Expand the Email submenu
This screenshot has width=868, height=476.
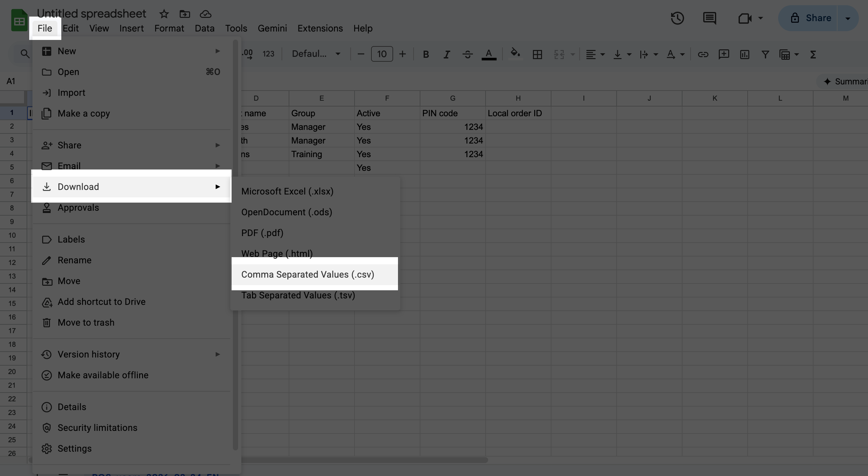[x=131, y=166]
